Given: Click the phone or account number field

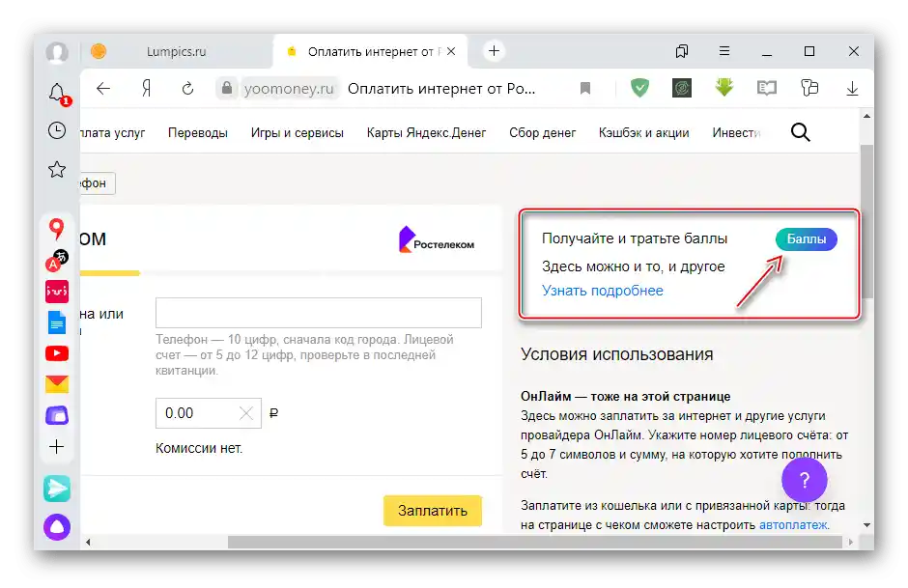Looking at the screenshot, I should click(x=319, y=313).
